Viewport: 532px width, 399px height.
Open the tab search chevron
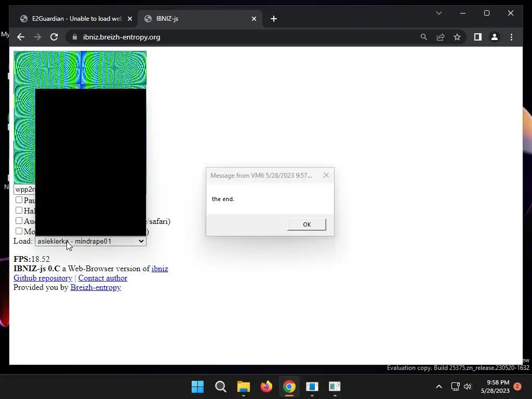coord(438,13)
